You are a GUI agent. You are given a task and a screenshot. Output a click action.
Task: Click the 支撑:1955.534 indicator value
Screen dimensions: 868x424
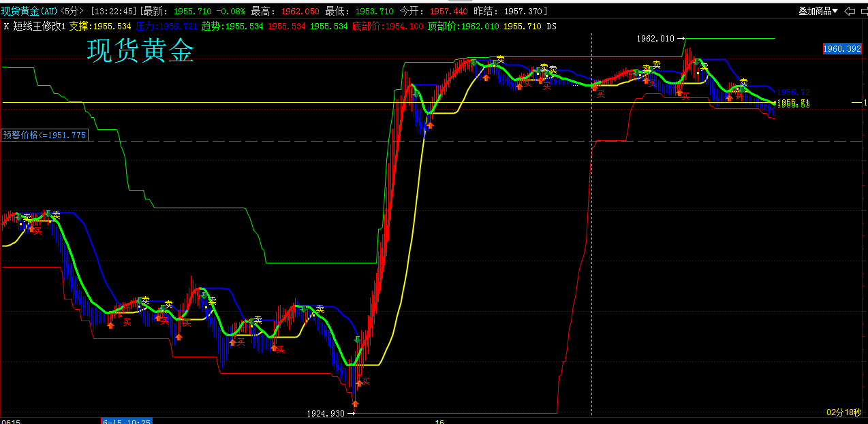(101, 26)
